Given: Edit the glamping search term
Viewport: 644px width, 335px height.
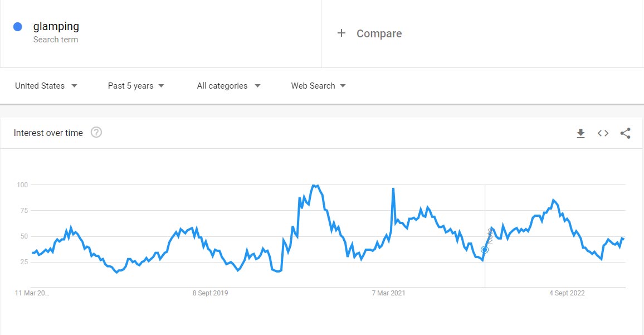Looking at the screenshot, I should [56, 26].
